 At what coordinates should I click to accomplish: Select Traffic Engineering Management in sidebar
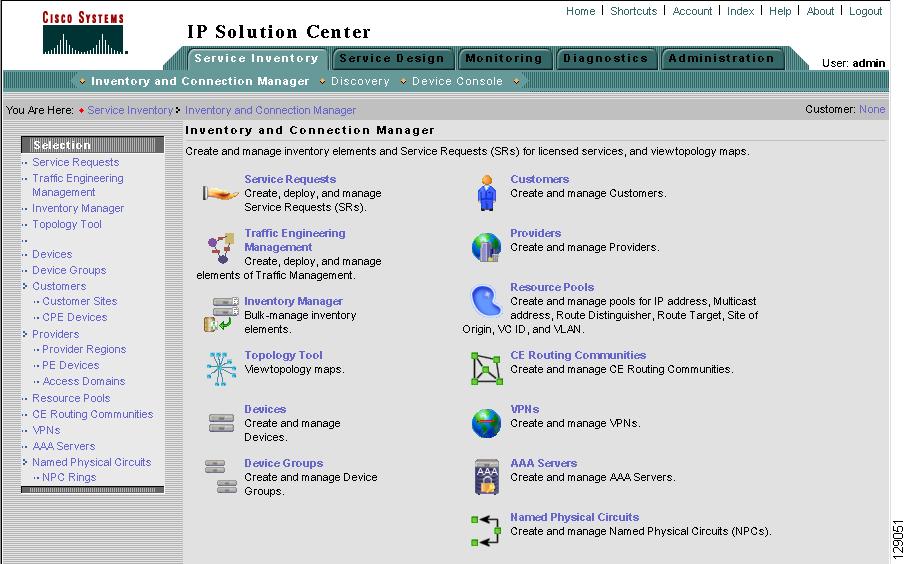click(x=77, y=185)
